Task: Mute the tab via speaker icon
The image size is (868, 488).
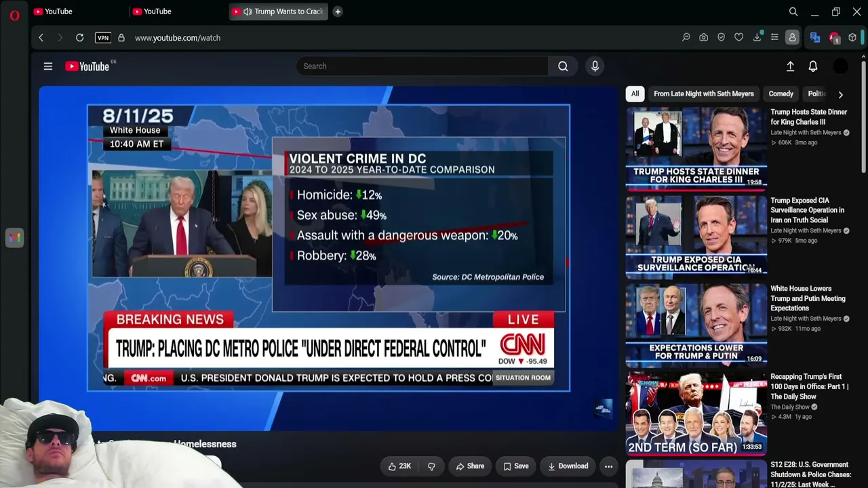Action: 248,12
